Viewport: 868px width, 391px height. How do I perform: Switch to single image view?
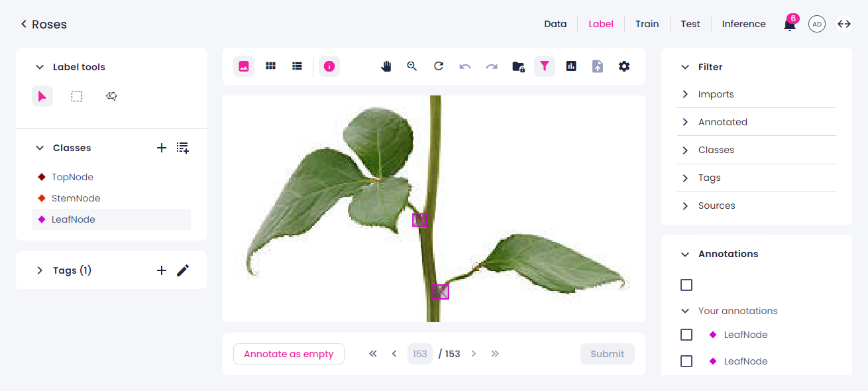point(244,66)
